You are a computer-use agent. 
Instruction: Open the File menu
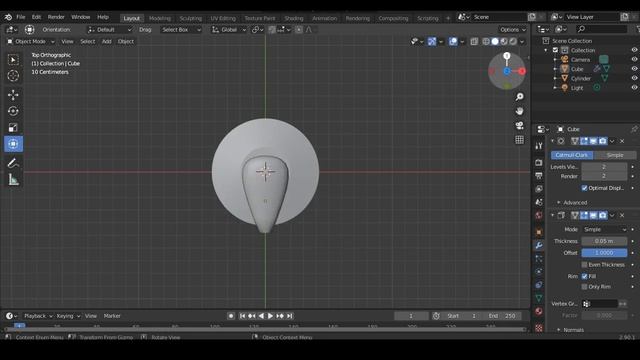point(21,17)
